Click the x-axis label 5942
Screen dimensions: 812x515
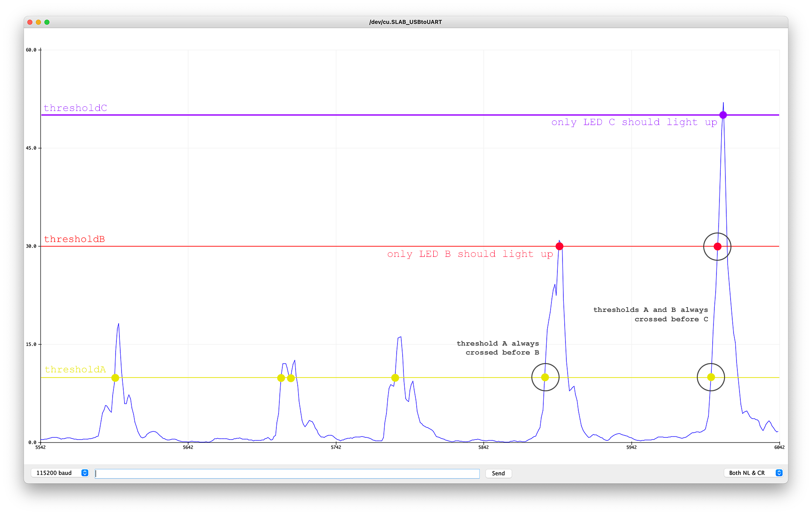pyautogui.click(x=632, y=447)
